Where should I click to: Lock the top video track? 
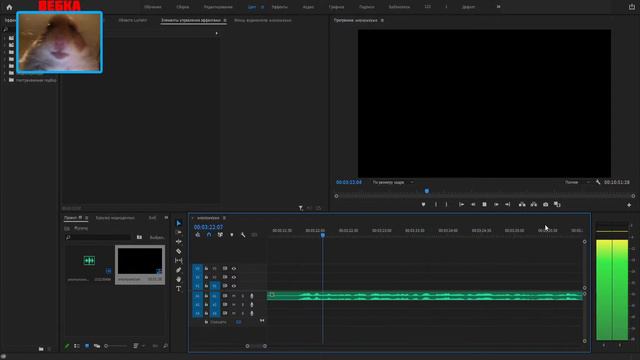click(206, 269)
